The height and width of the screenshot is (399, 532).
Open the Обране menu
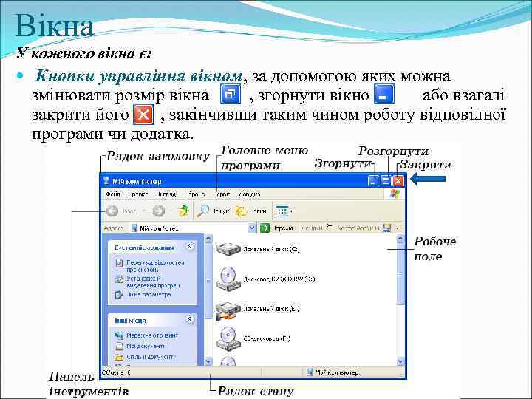point(194,194)
